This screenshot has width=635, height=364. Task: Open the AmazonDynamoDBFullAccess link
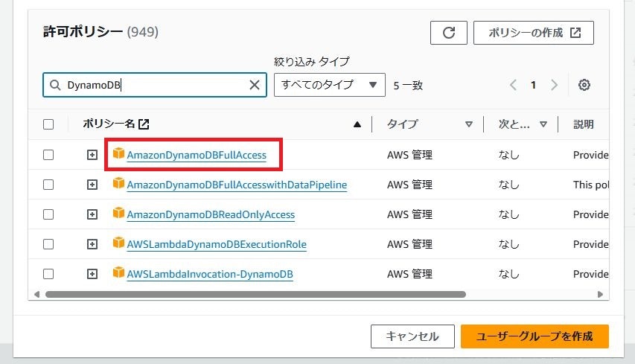197,155
